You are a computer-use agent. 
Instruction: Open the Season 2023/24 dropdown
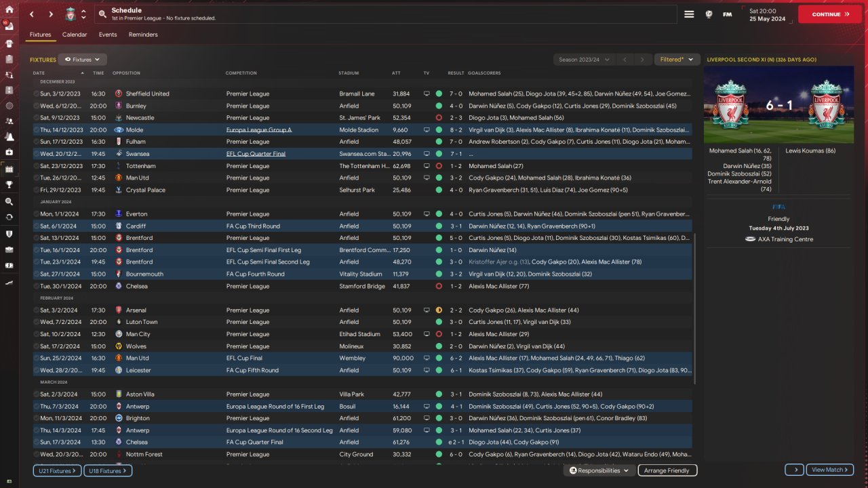(x=585, y=60)
